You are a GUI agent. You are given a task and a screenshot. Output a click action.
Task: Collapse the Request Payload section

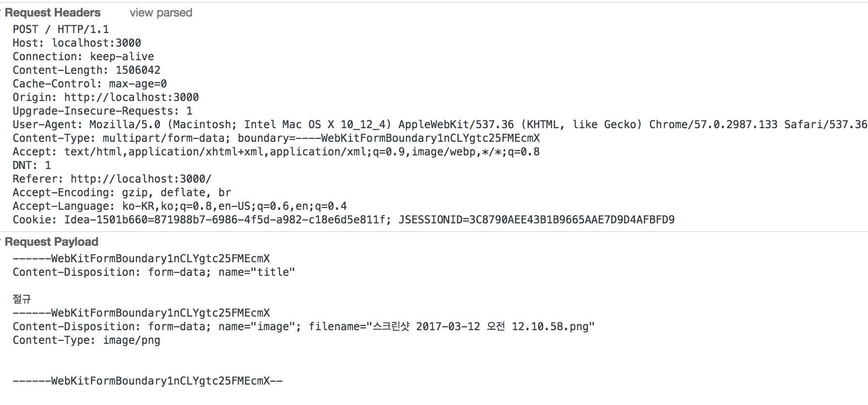click(x=51, y=242)
